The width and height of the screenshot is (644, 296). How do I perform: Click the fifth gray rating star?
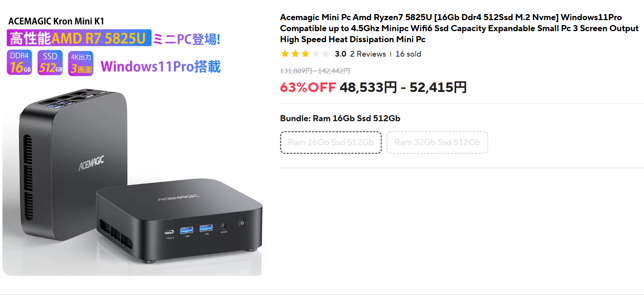tap(326, 54)
